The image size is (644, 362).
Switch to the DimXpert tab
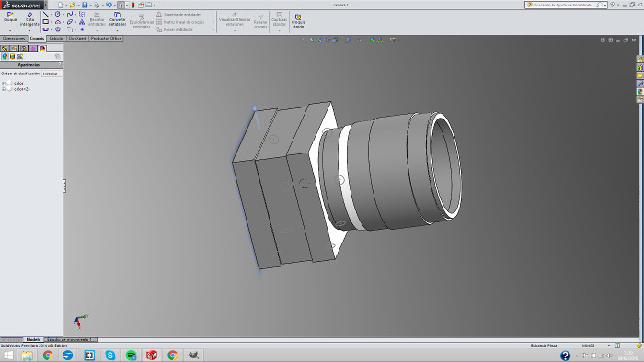77,38
